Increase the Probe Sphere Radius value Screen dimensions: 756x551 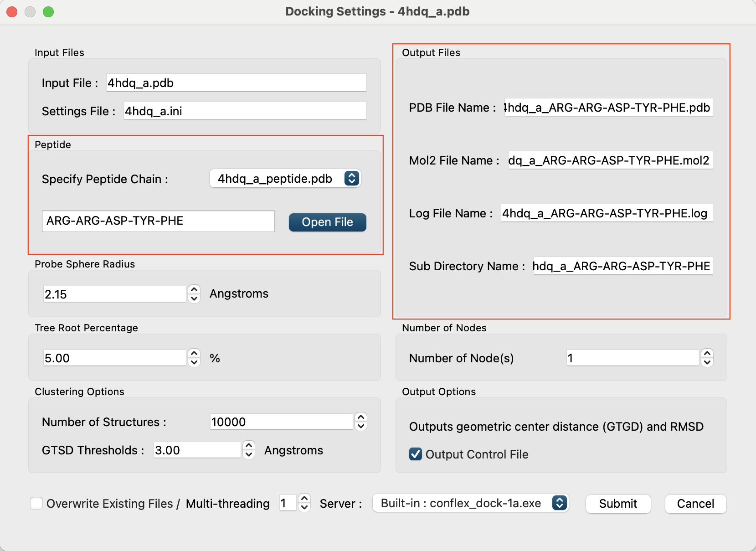coord(194,289)
